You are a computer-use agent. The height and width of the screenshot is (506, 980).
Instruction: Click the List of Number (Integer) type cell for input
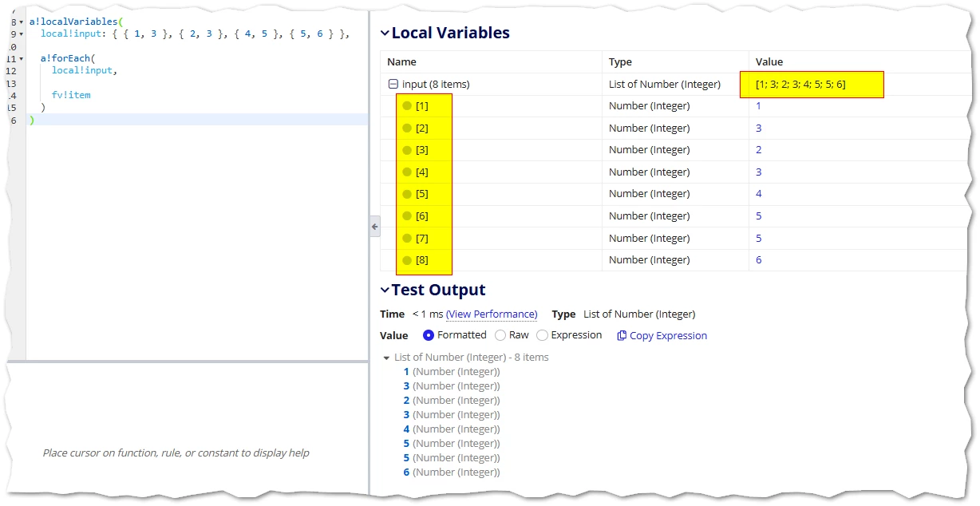tap(665, 84)
